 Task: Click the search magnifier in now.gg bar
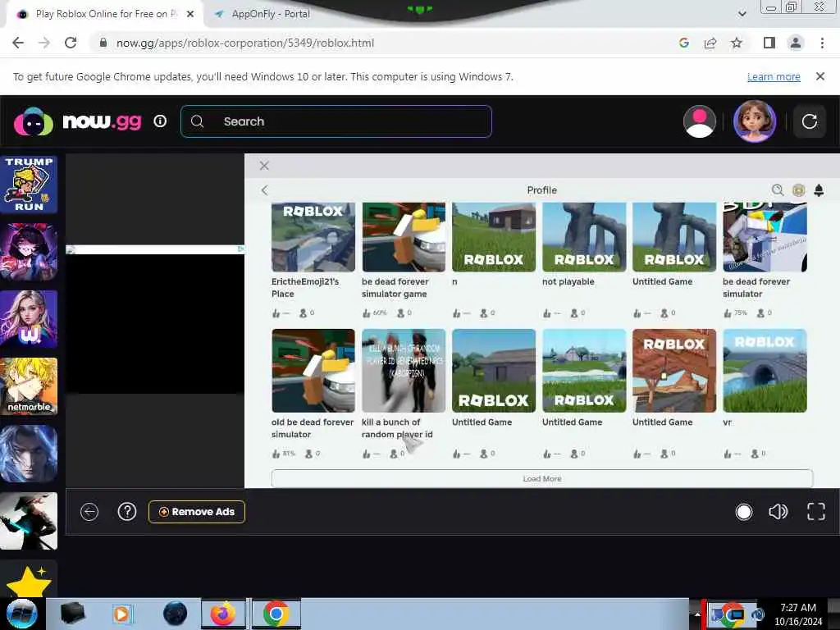point(197,121)
